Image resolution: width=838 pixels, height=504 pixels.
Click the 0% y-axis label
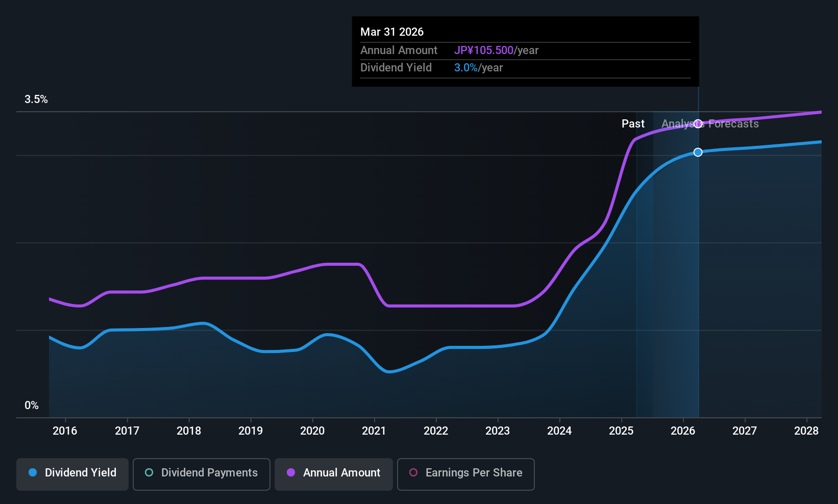tap(32, 405)
